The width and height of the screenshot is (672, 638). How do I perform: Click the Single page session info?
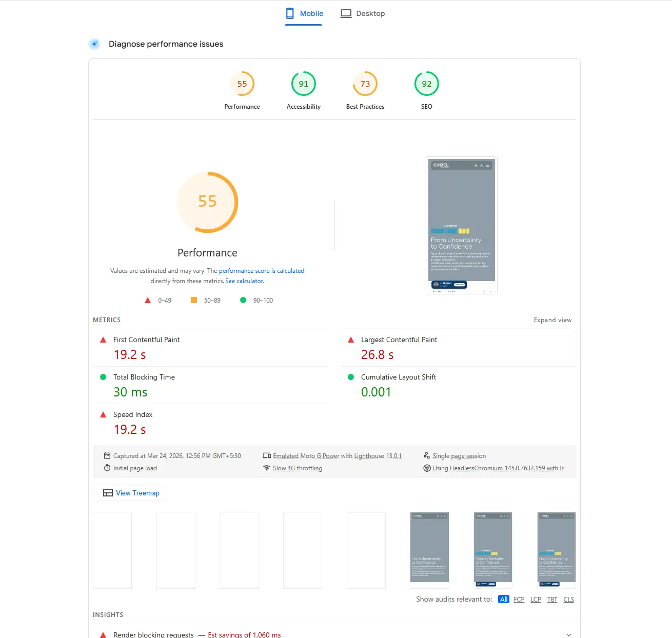coord(459,456)
